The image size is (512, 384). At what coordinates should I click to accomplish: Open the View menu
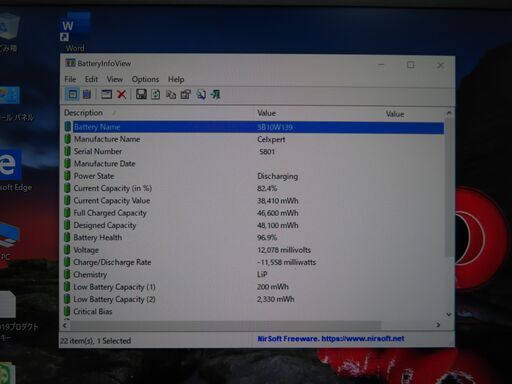click(115, 79)
